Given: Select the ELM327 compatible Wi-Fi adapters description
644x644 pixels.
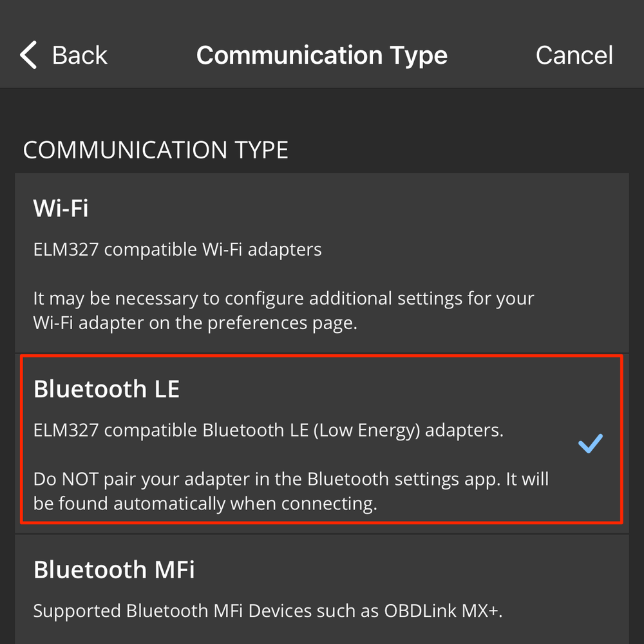Looking at the screenshot, I should point(177,249).
